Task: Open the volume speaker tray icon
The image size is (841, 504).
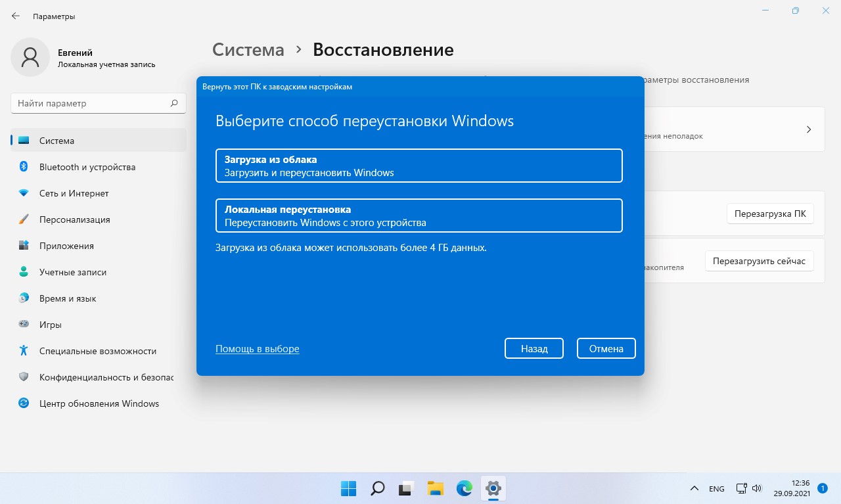Action: [756, 488]
